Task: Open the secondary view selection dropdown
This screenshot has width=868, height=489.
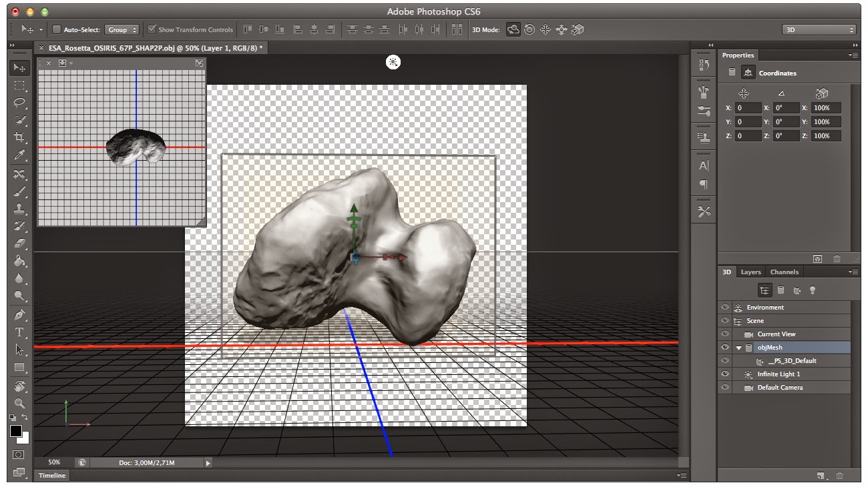Action: point(63,63)
